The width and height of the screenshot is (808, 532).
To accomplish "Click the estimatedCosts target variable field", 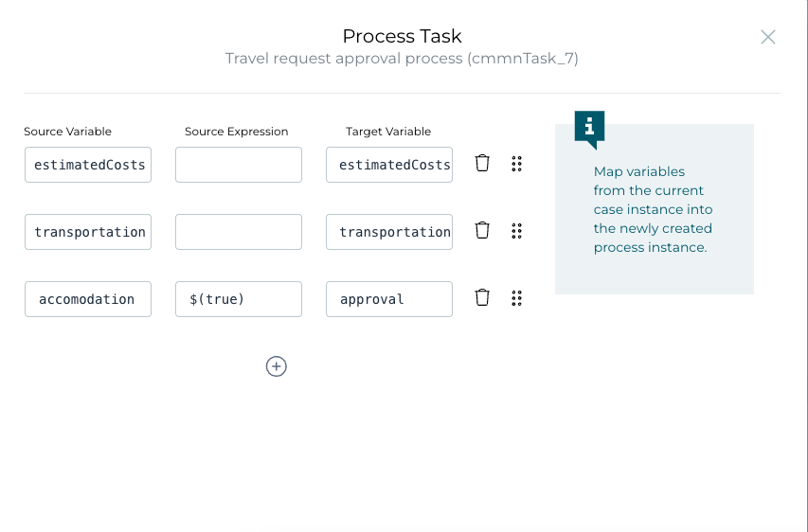I will 389,165.
